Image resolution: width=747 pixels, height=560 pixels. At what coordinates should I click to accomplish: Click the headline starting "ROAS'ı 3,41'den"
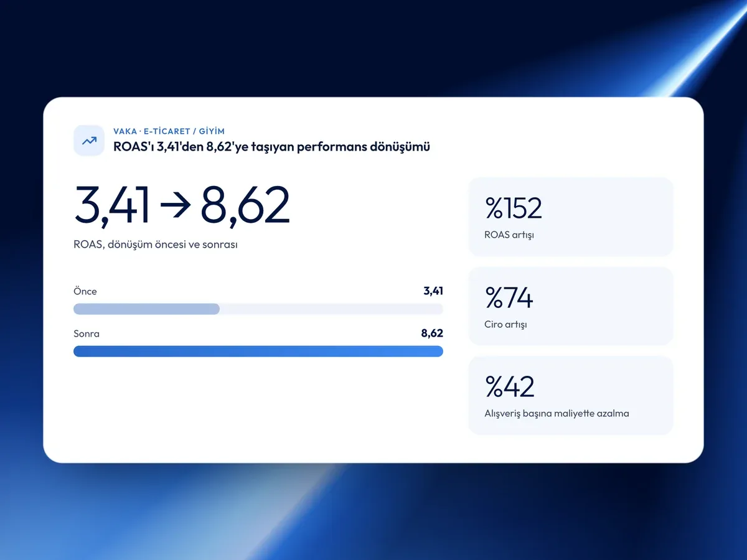[271, 147]
